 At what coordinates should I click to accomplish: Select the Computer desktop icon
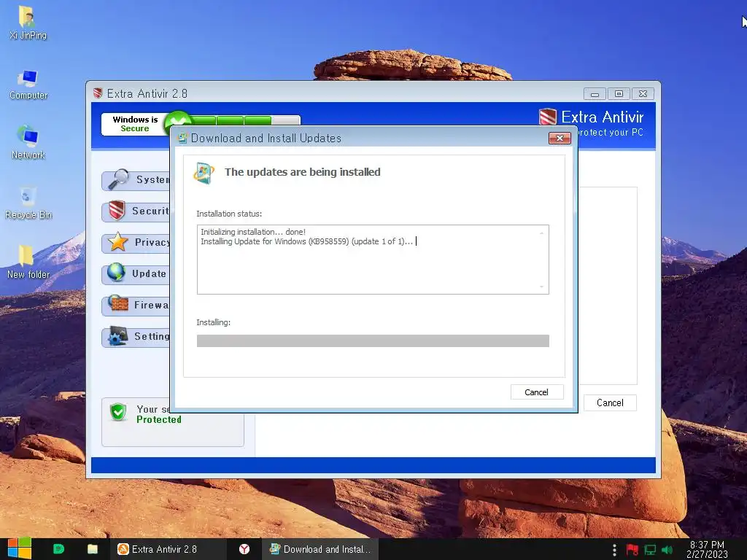[28, 85]
